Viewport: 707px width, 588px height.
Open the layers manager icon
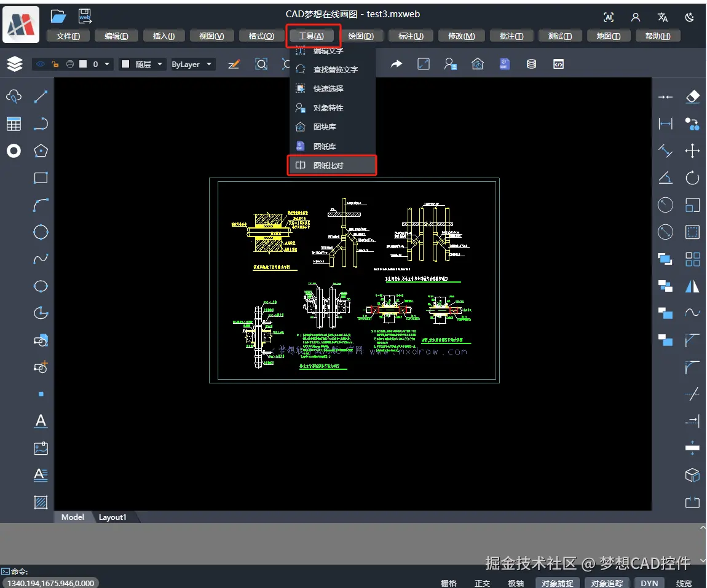[15, 64]
